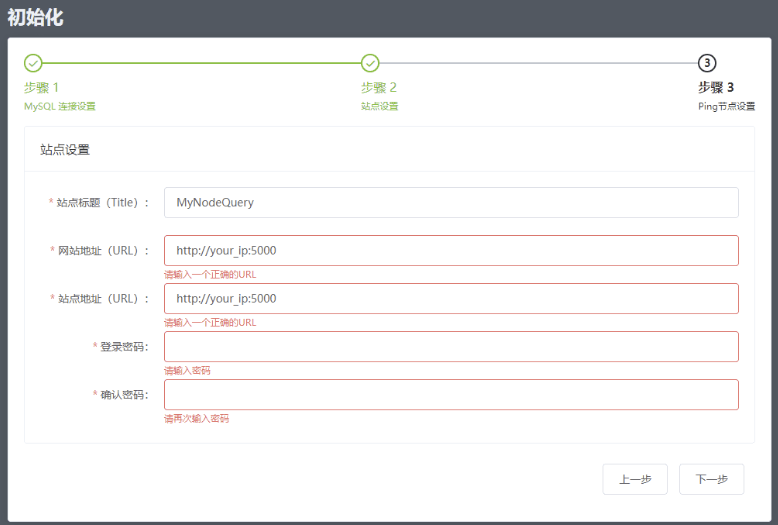Focus the 登录密码 password field

point(451,346)
